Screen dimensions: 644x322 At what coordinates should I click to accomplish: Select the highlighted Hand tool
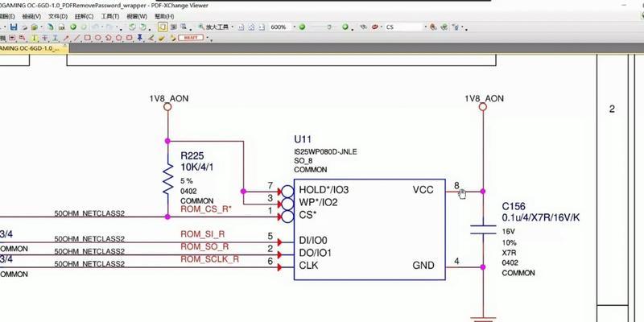(163, 27)
